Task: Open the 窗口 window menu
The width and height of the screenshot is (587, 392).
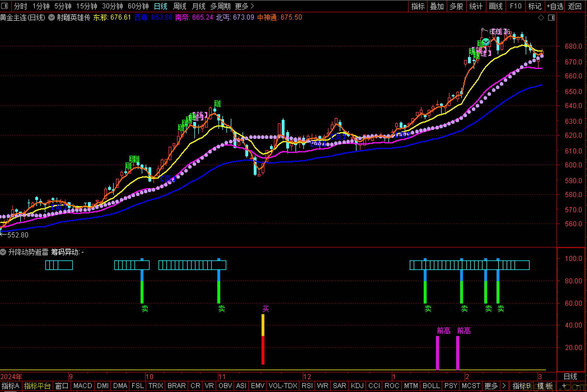Action: tap(62, 386)
